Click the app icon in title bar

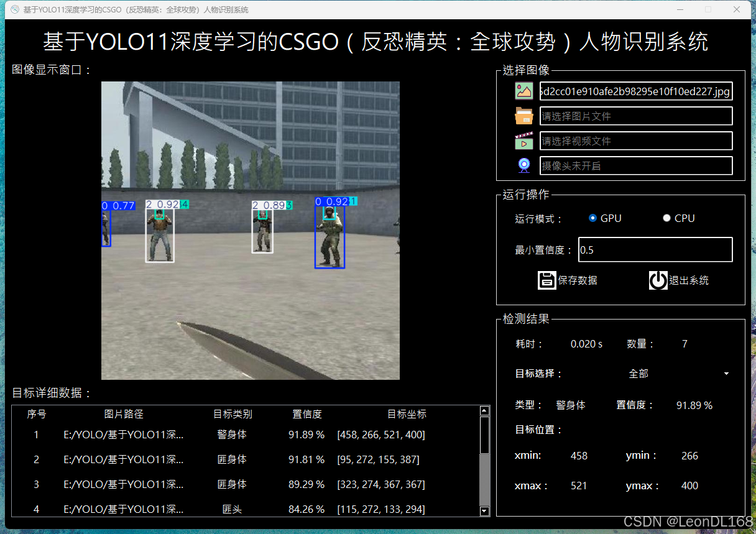click(x=15, y=9)
